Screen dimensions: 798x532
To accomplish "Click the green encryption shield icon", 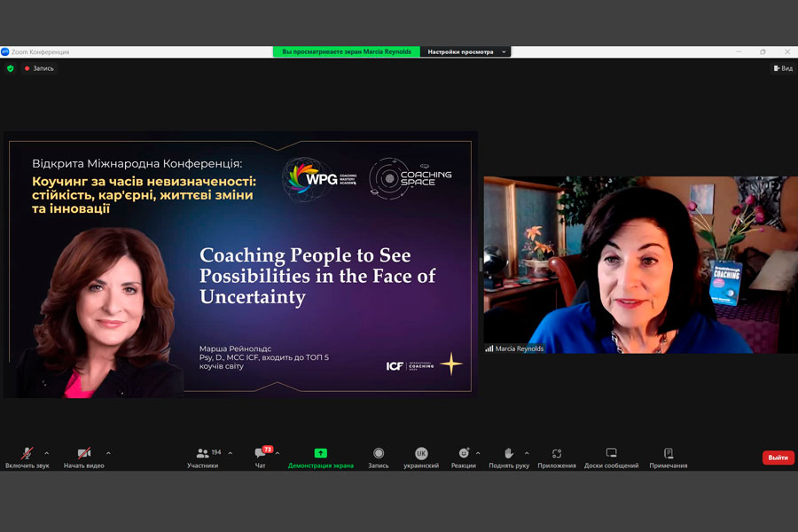I will (x=11, y=68).
